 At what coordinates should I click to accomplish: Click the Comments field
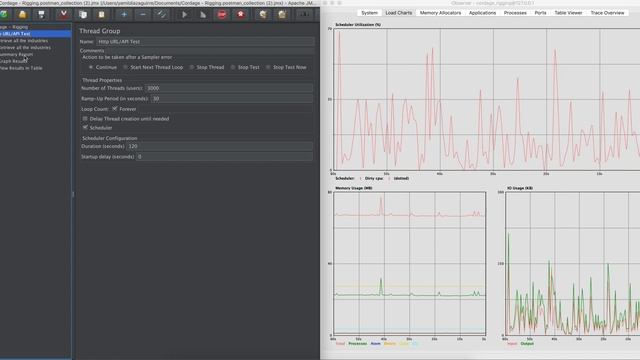click(210, 51)
